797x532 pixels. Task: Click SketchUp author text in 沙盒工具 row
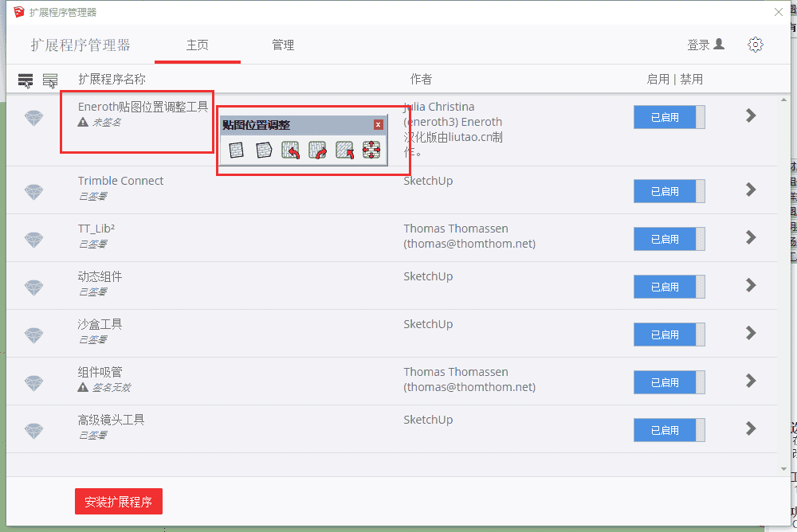click(x=428, y=324)
